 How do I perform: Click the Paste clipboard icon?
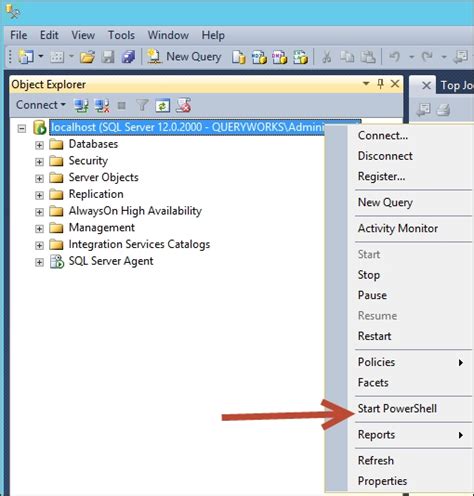click(x=368, y=57)
